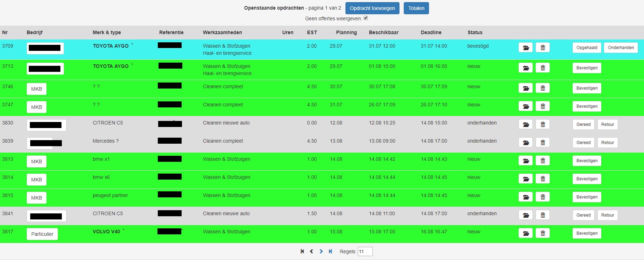Click Retour for order 3841
Screen dimensions: 644x260
(608, 215)
